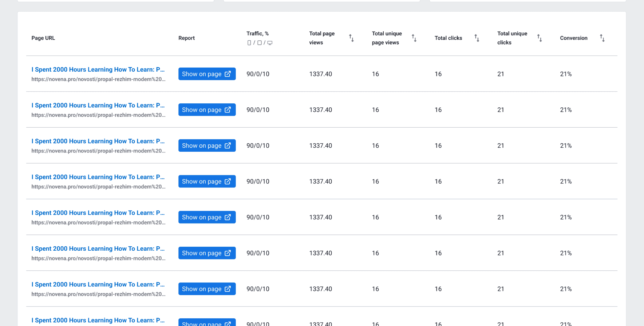The height and width of the screenshot is (326, 644).
Task: Click external link icon in sixth row
Action: pyautogui.click(x=228, y=253)
